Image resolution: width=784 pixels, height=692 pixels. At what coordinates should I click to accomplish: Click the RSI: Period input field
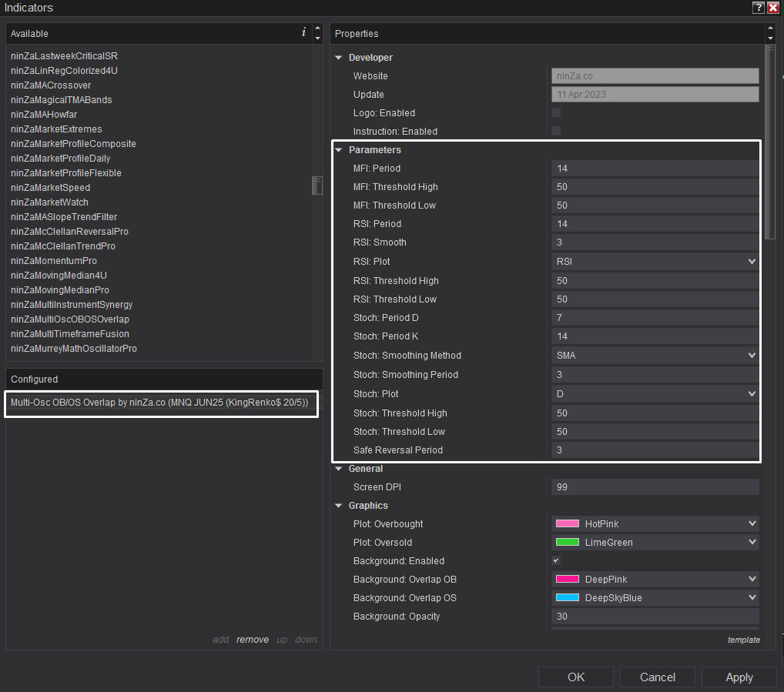tap(655, 224)
